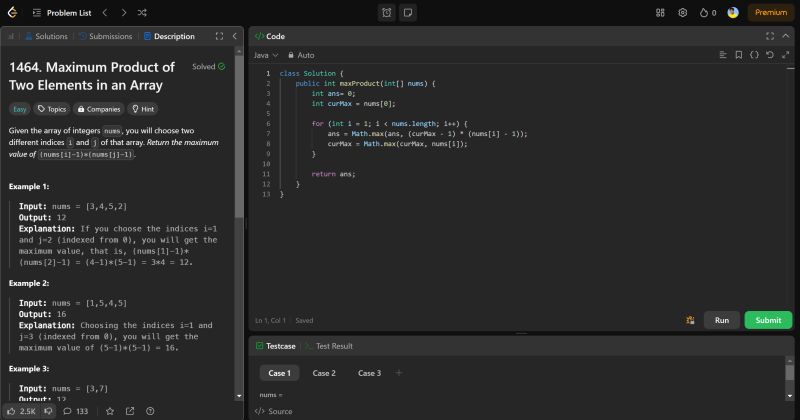Click the 'return ans;' code line
Screen dimensions: 800x420
click(x=333, y=174)
